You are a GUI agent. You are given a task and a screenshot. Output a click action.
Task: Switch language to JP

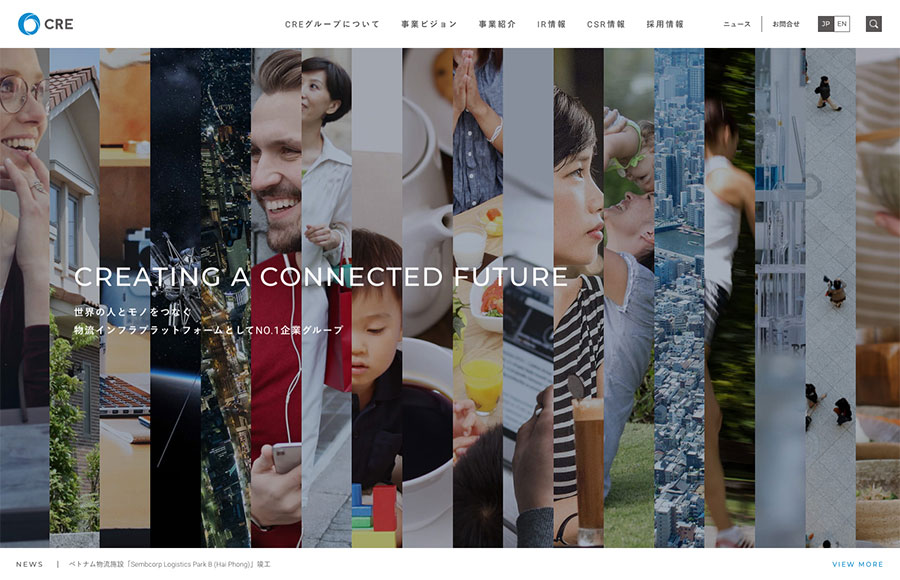[825, 24]
